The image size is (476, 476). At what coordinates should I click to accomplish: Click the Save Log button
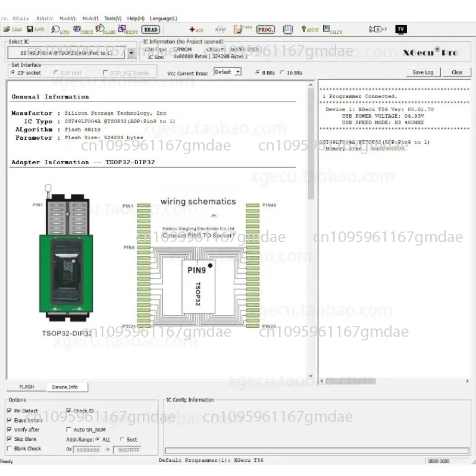(x=423, y=72)
